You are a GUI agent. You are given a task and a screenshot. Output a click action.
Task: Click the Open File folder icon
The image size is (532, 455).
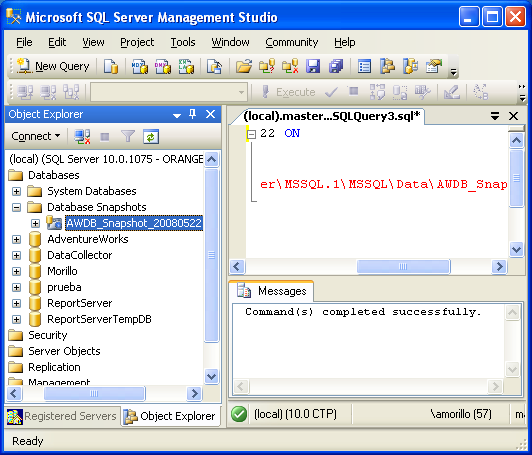(x=244, y=66)
